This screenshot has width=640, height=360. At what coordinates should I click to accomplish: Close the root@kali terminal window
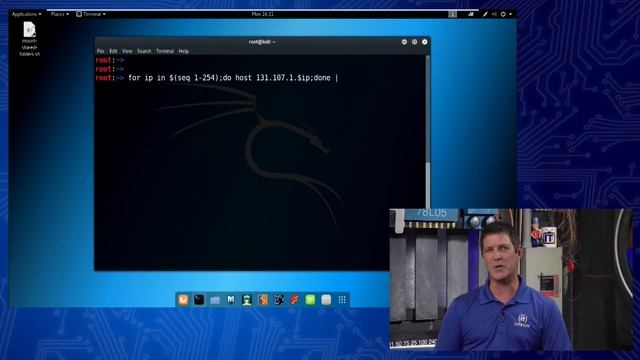point(424,42)
